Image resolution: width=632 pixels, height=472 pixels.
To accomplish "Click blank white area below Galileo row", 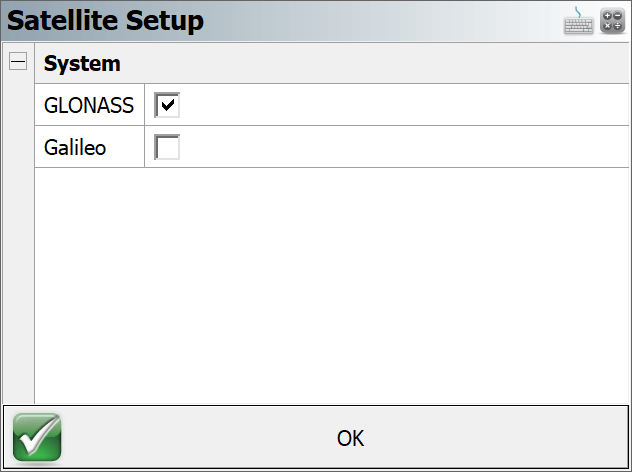I will [x=331, y=285].
